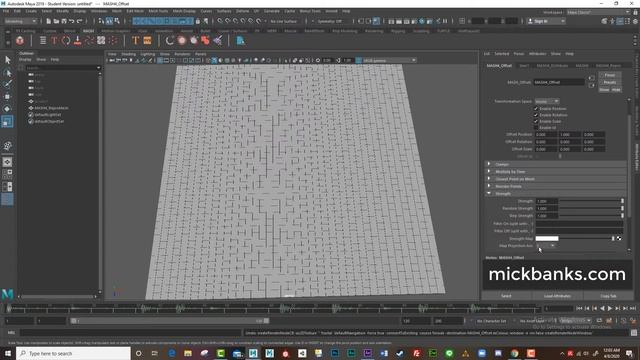Viewport: 640px width, 360px height.
Task: Click the MASH shelf icon with horizontal lines
Action: pos(42,40)
